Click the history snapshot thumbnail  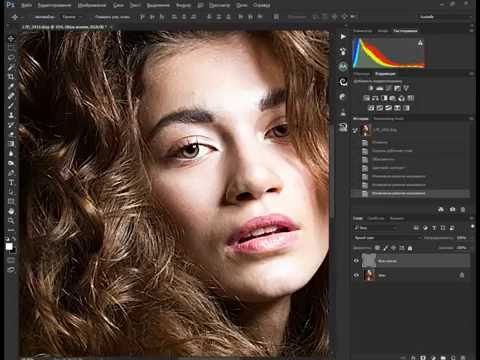tap(366, 130)
